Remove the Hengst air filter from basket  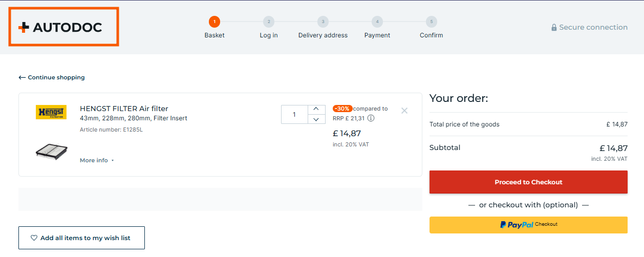pos(404,111)
